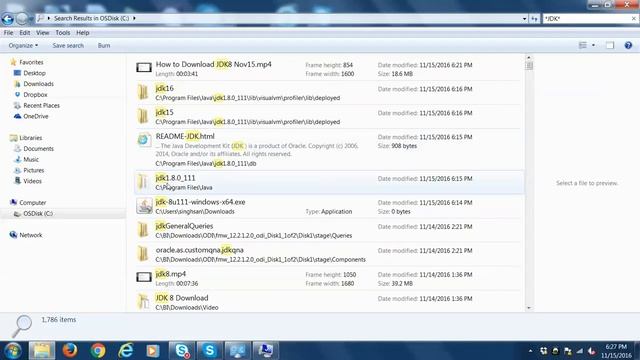Select the jdk16 folder icon
This screenshot has width=640, height=360.
click(143, 92)
